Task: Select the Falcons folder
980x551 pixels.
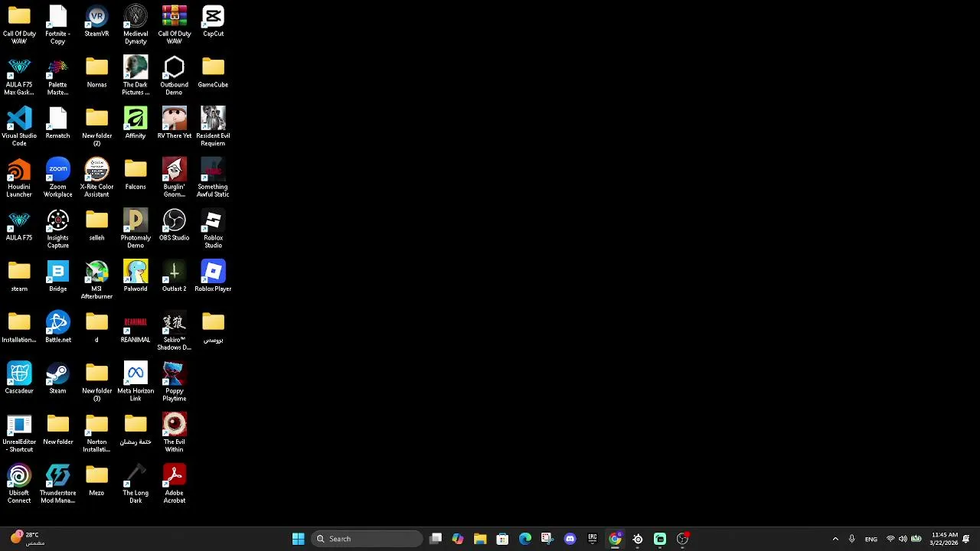Action: coord(136,175)
